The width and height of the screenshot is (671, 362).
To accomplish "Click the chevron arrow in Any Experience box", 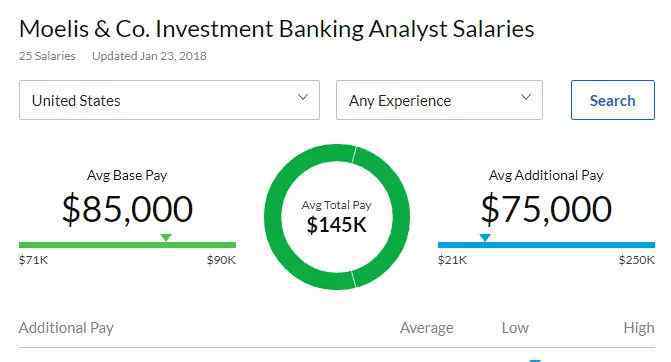I will pos(526,98).
